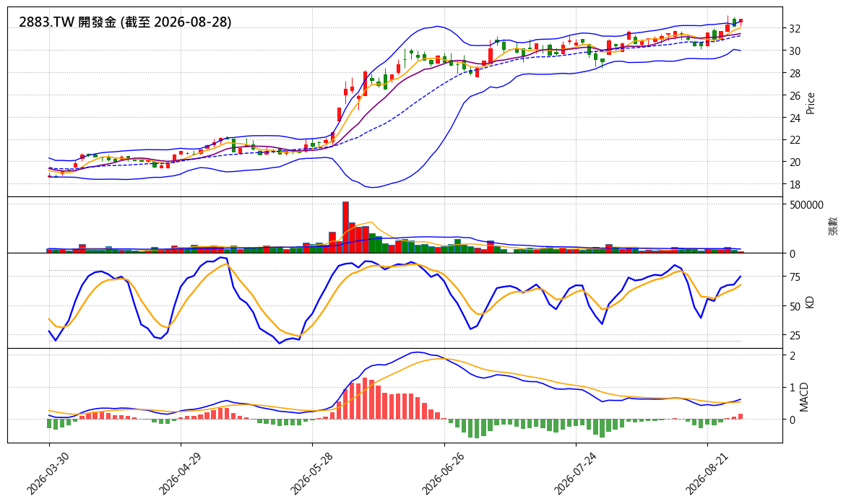Click the KD tick value 50
Screen dimensions: 846x504
795,306
